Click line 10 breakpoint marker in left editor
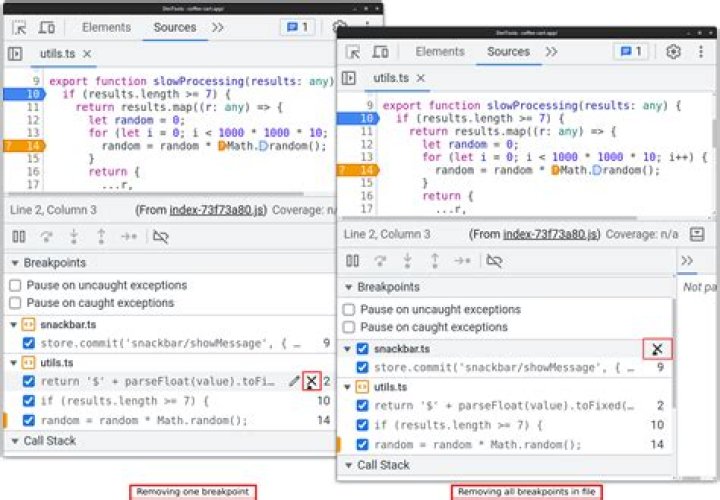 pos(25,94)
